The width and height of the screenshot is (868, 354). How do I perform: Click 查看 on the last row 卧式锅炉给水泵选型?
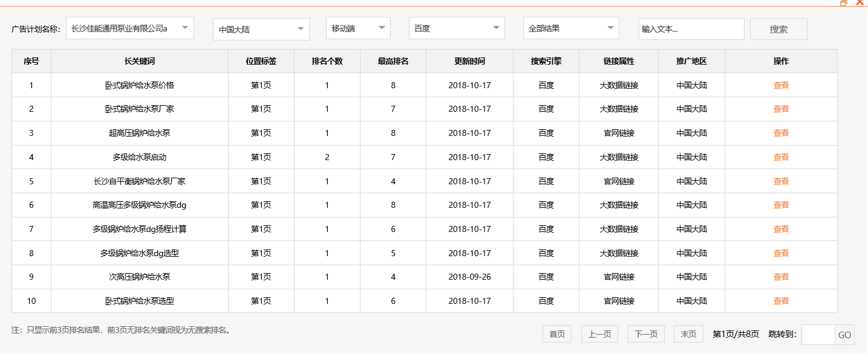pyautogui.click(x=782, y=300)
